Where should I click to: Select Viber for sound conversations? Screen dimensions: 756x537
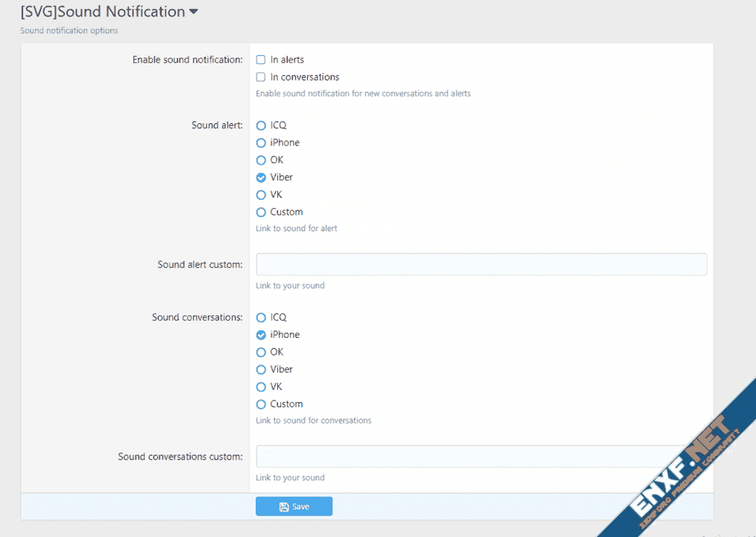(x=261, y=369)
